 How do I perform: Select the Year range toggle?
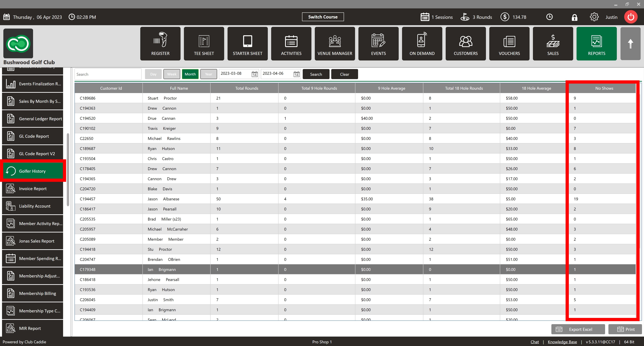pos(209,74)
